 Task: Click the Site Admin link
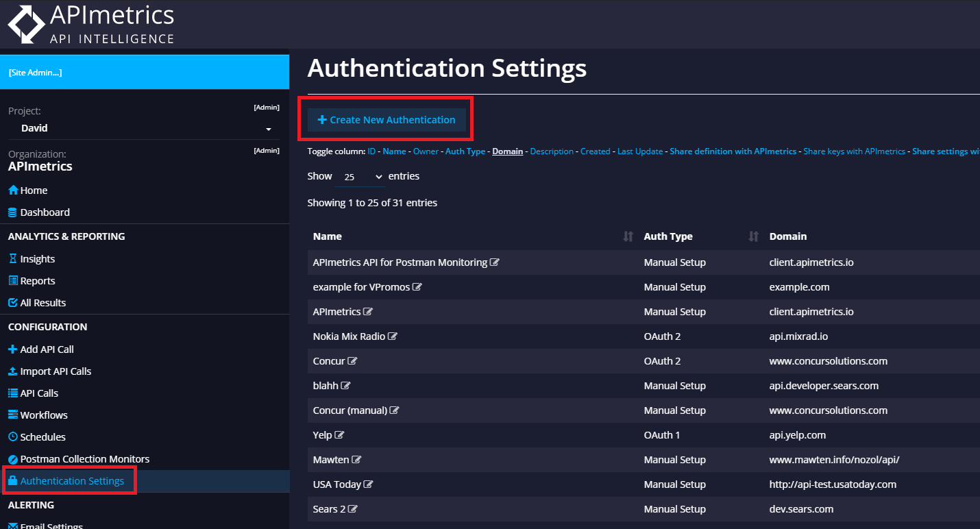click(x=35, y=73)
